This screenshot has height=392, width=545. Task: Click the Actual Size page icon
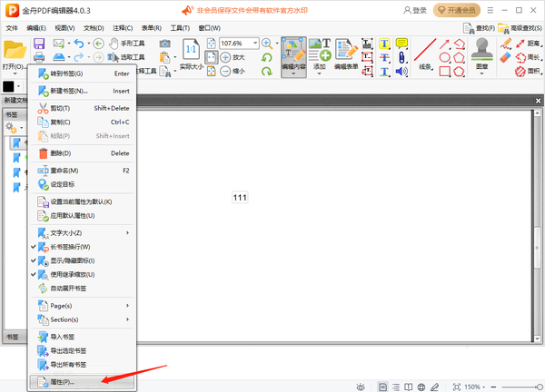pos(192,49)
